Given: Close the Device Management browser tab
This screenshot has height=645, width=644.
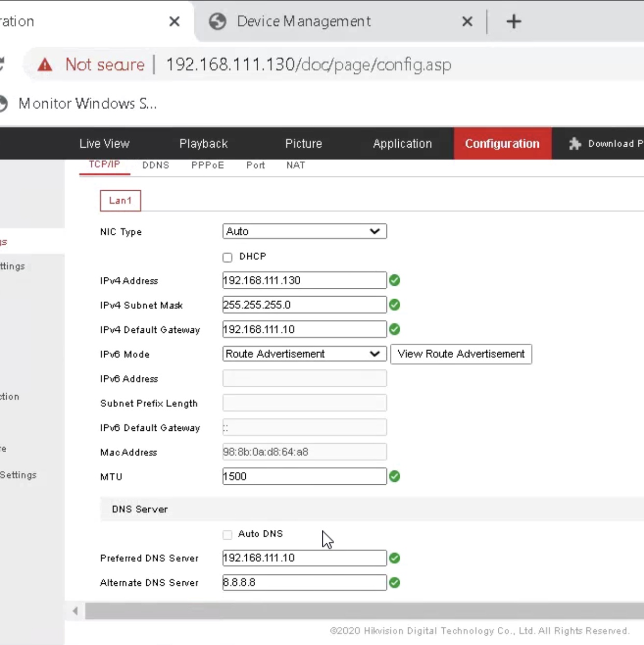Looking at the screenshot, I should click(467, 21).
